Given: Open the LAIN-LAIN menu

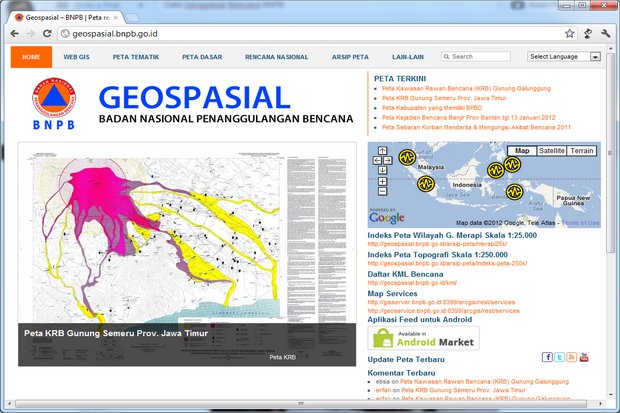Looking at the screenshot, I should pos(408,57).
